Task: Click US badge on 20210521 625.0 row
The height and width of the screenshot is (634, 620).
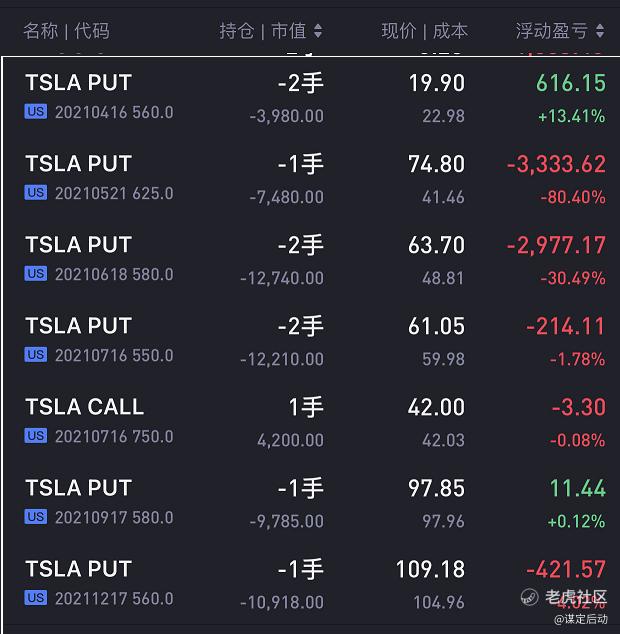Action: 36,193
